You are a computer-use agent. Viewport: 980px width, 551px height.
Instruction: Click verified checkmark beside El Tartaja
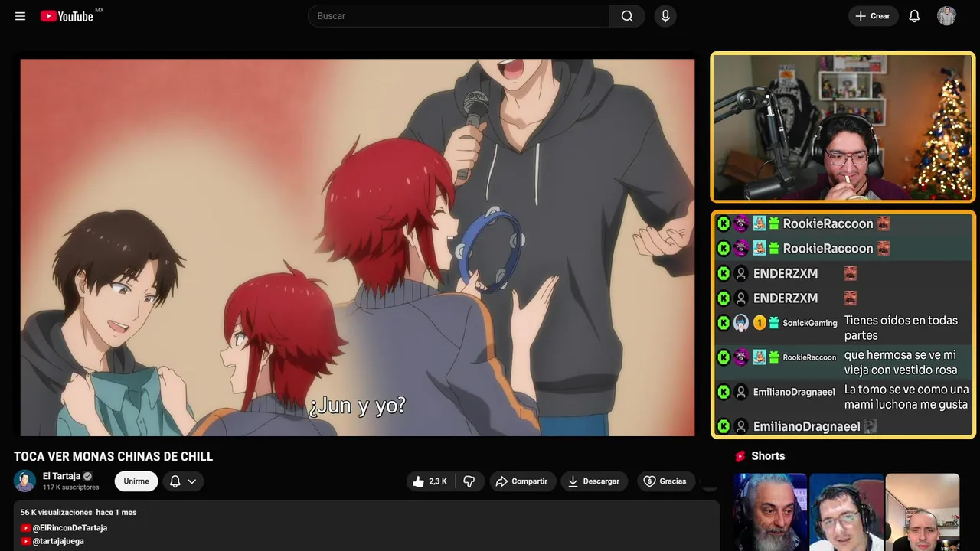(x=87, y=476)
